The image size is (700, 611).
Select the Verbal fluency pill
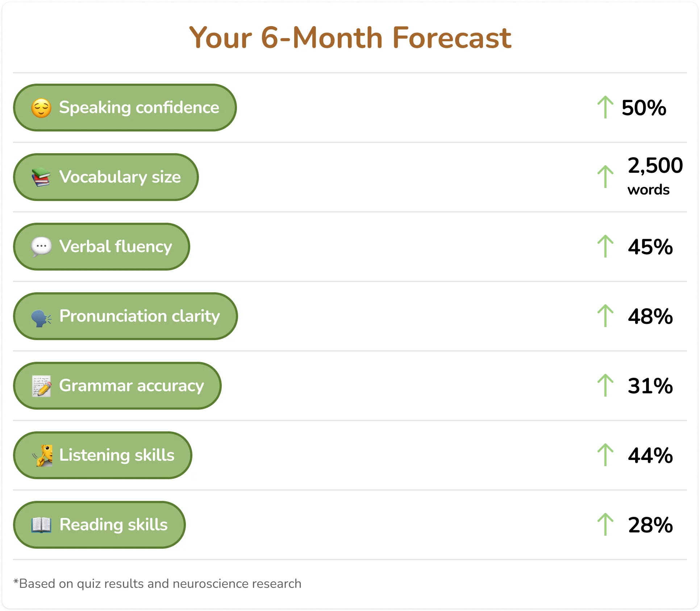point(101,247)
